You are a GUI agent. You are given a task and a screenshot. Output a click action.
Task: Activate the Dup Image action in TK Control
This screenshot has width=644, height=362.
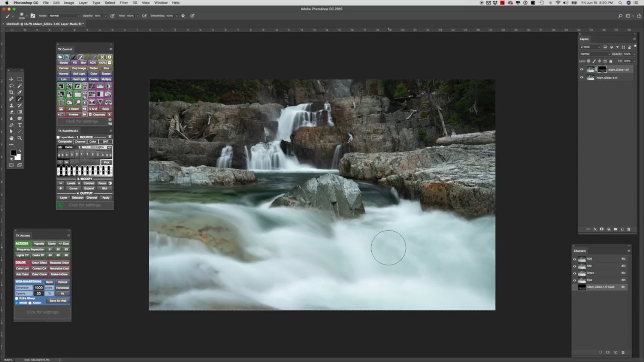[x=79, y=68]
